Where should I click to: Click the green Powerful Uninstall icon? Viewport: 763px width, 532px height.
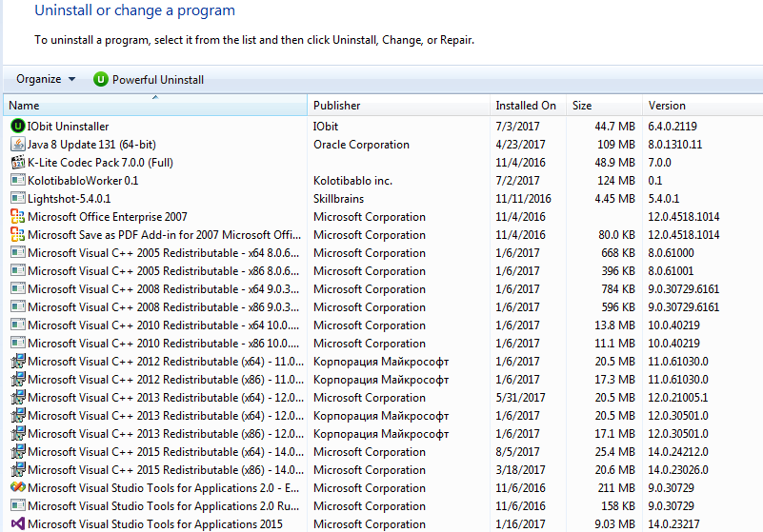[100, 79]
